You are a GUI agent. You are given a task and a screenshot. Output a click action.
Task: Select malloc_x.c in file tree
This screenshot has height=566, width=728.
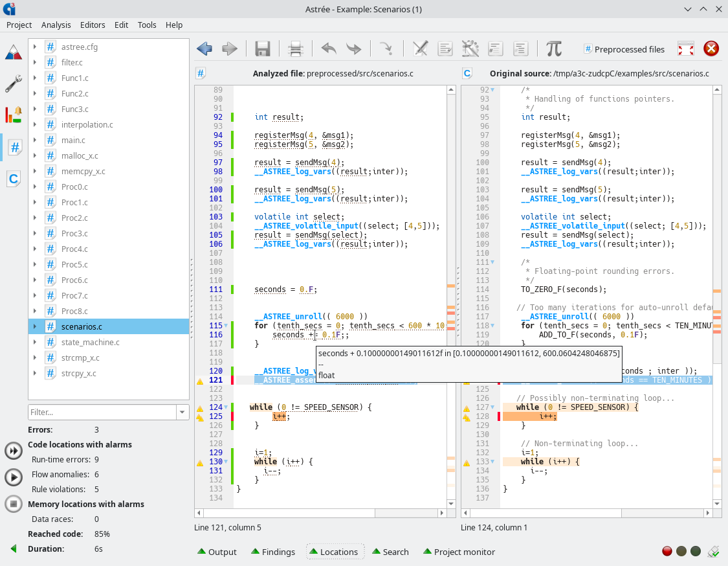tap(80, 155)
